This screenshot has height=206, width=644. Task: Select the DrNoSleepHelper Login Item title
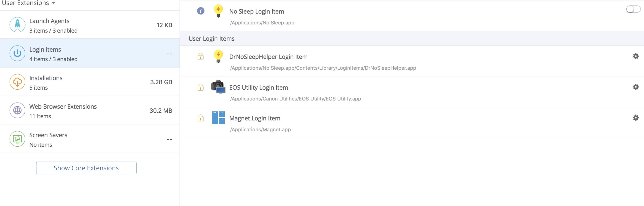pos(268,57)
